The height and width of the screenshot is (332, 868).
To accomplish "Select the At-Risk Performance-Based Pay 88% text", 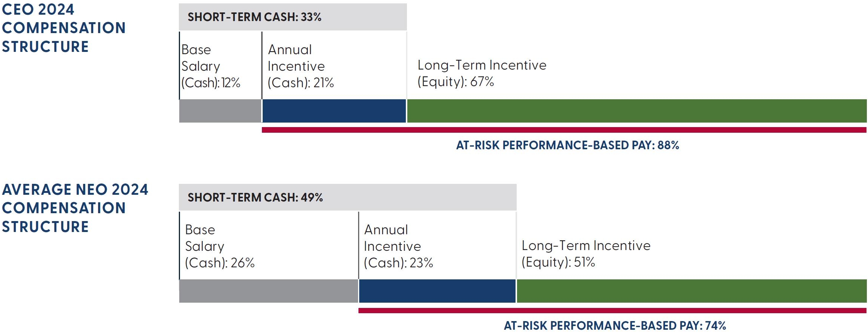I will pos(567,145).
